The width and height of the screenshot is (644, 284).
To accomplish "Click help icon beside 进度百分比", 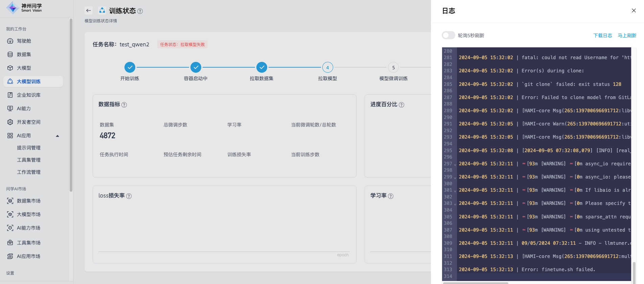I will click(401, 105).
